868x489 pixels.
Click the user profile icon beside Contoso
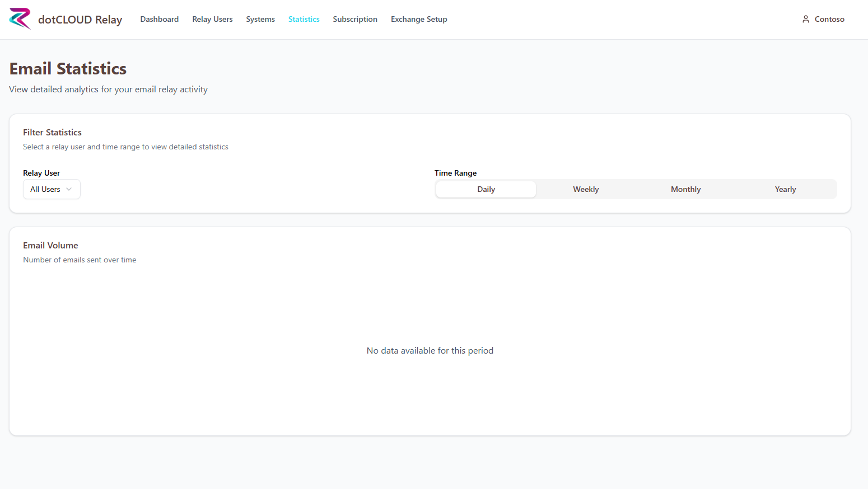click(x=805, y=19)
